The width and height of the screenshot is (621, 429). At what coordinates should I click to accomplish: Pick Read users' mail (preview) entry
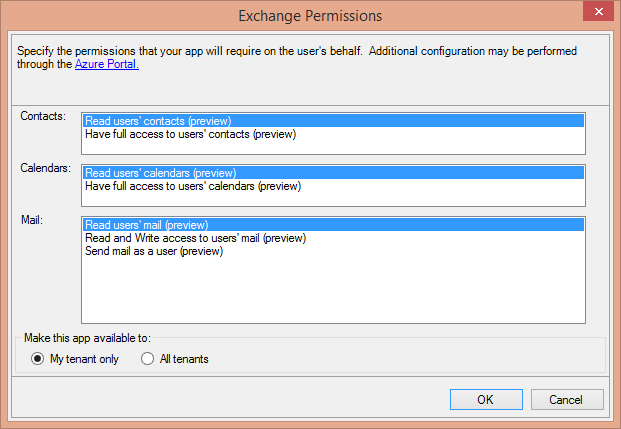click(x=152, y=225)
